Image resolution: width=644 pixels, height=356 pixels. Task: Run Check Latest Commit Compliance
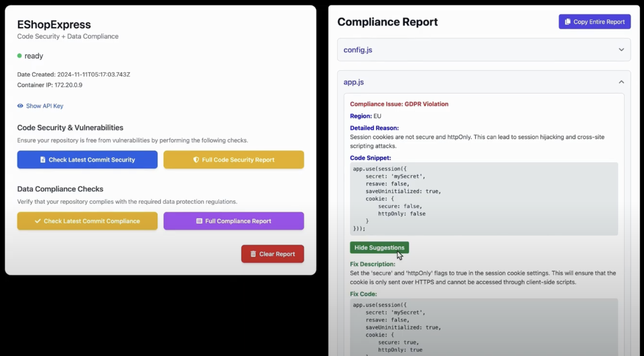coord(87,221)
